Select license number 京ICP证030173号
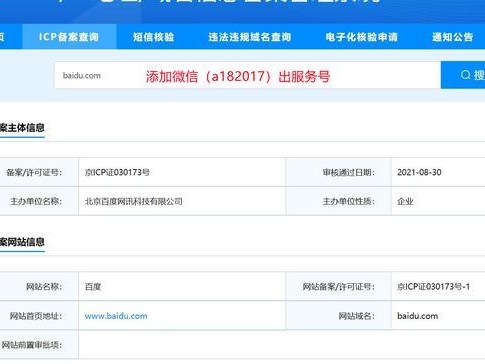The width and height of the screenshot is (485, 364). point(117,172)
